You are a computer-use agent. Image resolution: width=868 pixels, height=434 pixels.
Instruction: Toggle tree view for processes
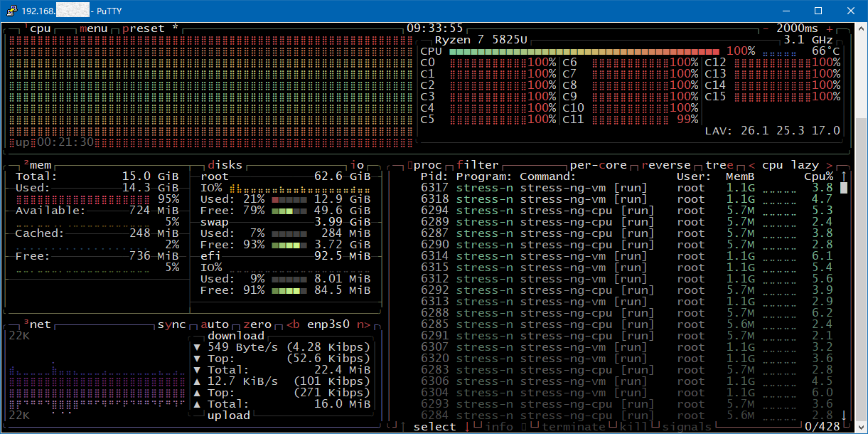[719, 165]
